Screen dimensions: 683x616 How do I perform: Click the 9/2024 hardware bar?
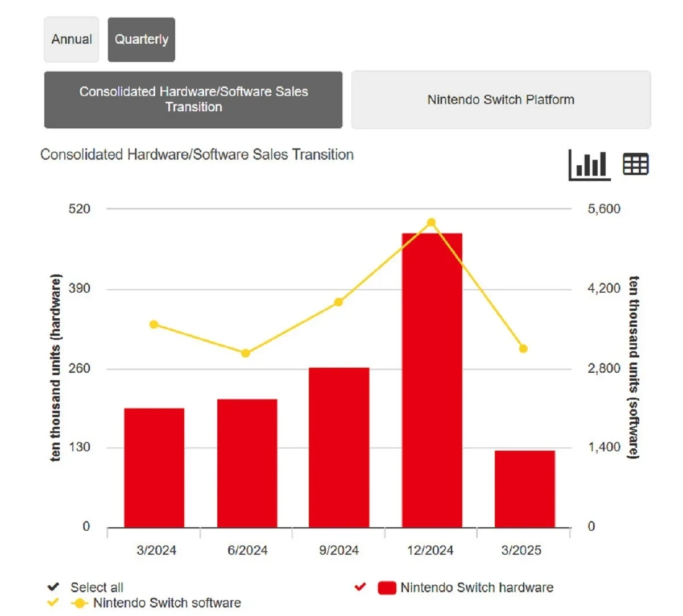pos(339,448)
